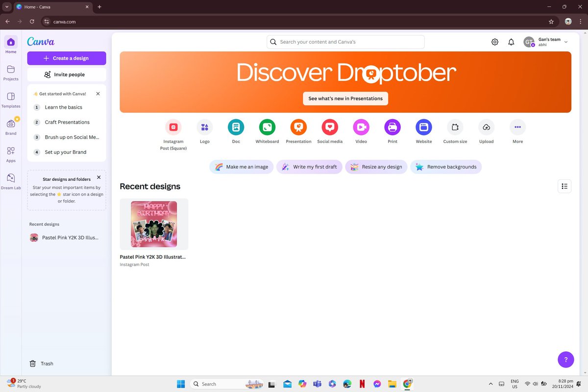Open the Windows Start menu
This screenshot has width=588, height=392.
(x=181, y=384)
